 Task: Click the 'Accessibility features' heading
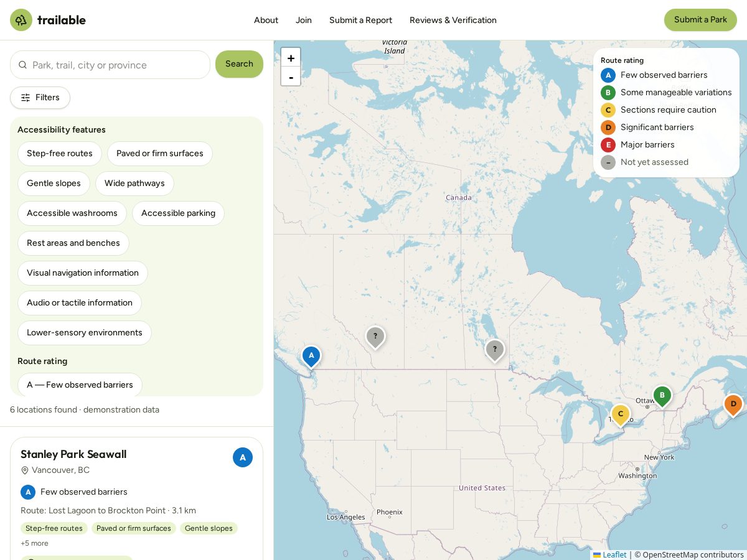[x=62, y=129]
